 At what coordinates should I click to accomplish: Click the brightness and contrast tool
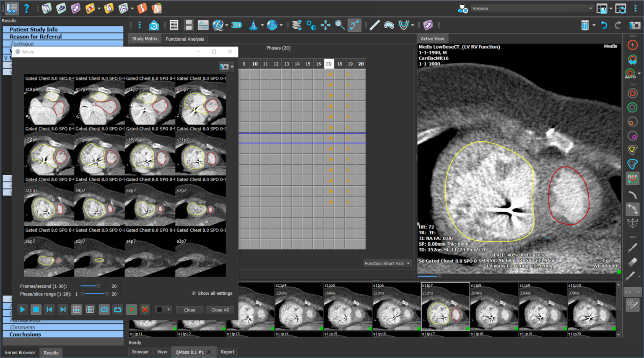[311, 25]
